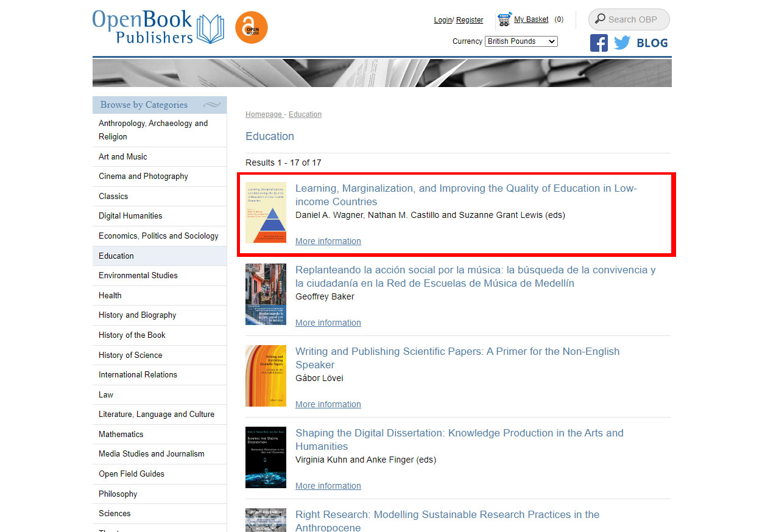This screenshot has width=765, height=532.
Task: Click Replanteando la acción social cover thumbnail
Action: pyautogui.click(x=266, y=294)
